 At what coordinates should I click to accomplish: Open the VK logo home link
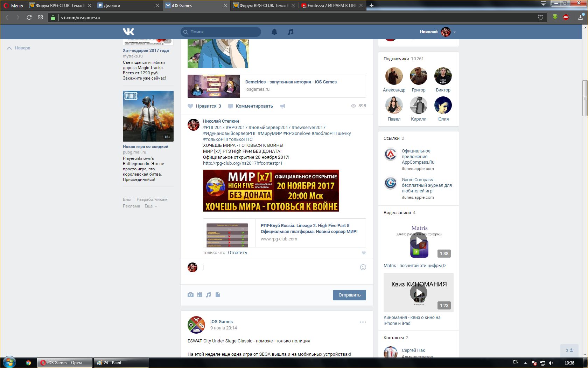pos(128,32)
